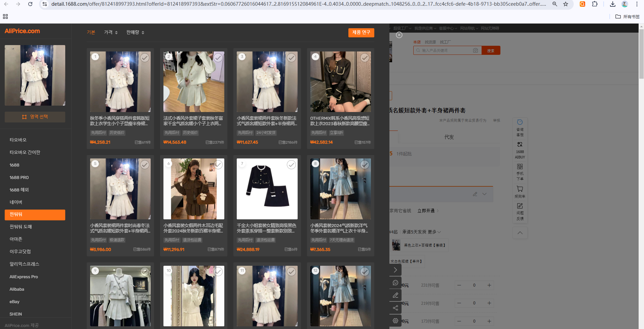Screen dimensions: 644x329
Task: Expand 我是供应商 top menu
Action: [x=425, y=28]
